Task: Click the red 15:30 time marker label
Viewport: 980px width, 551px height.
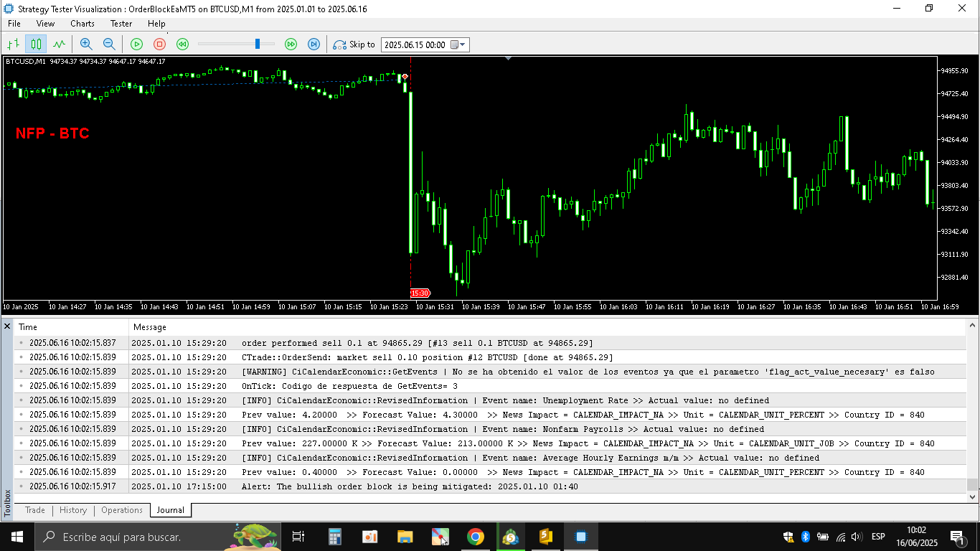Action: pyautogui.click(x=420, y=293)
